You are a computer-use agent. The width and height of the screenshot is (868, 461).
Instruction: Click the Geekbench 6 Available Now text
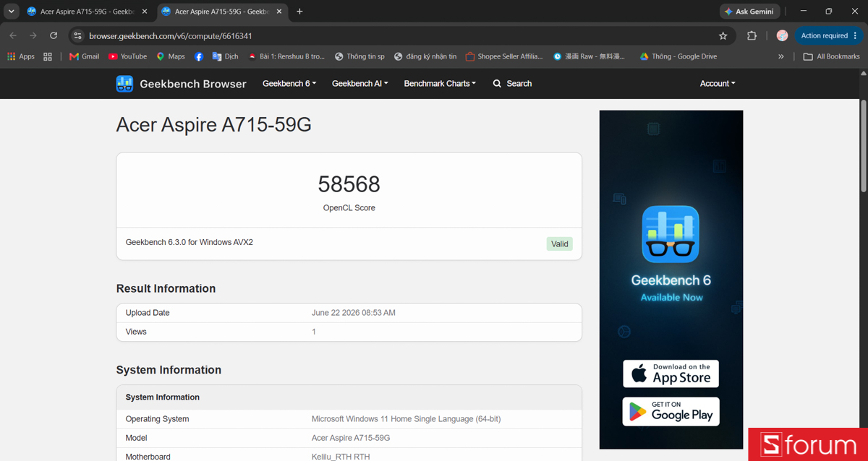[671, 288]
